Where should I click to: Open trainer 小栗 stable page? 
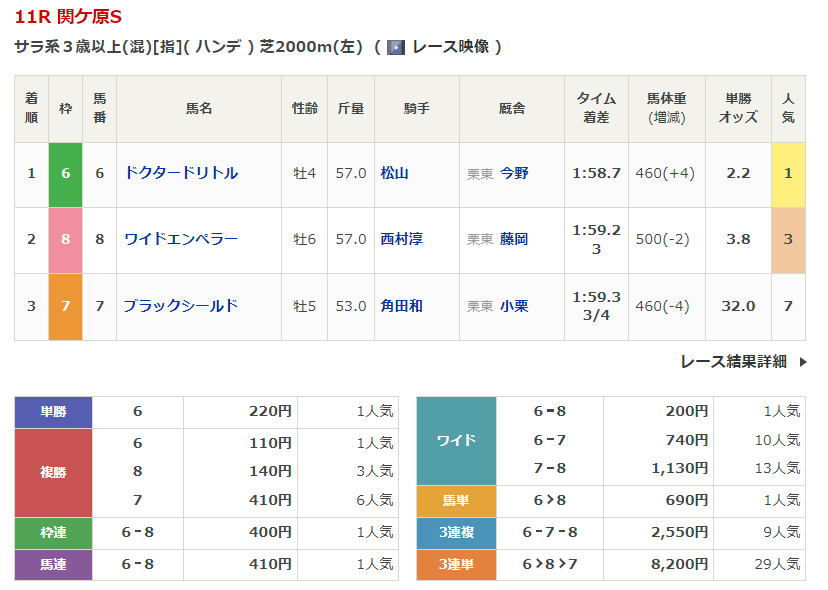click(x=514, y=306)
